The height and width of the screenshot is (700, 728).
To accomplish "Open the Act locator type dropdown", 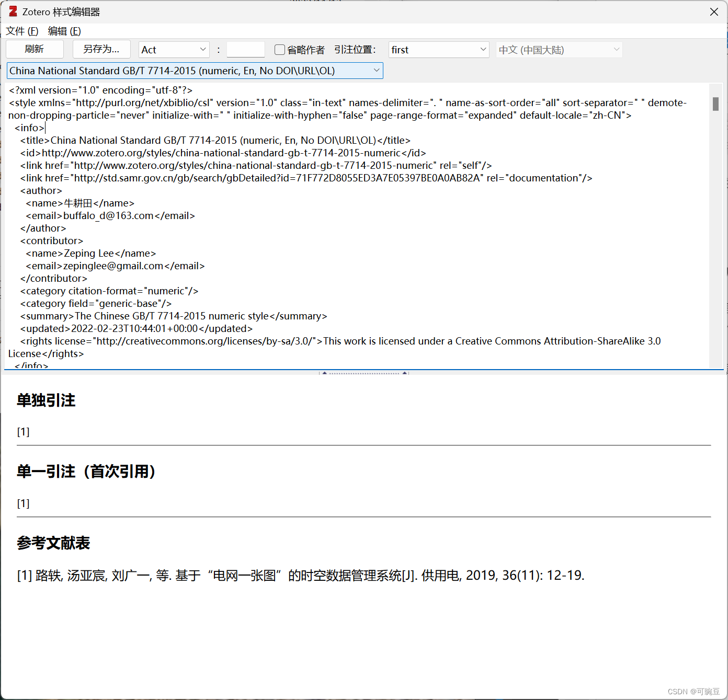I will (174, 50).
